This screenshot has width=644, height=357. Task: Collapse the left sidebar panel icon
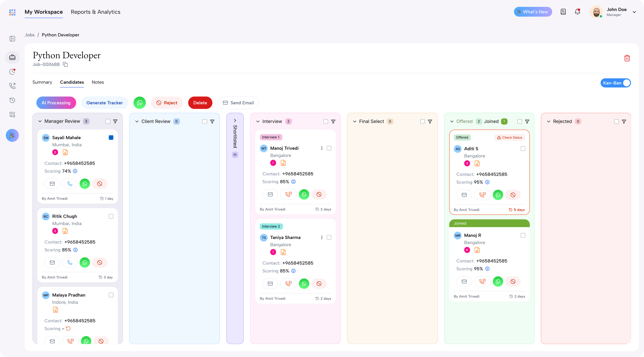tap(12, 39)
